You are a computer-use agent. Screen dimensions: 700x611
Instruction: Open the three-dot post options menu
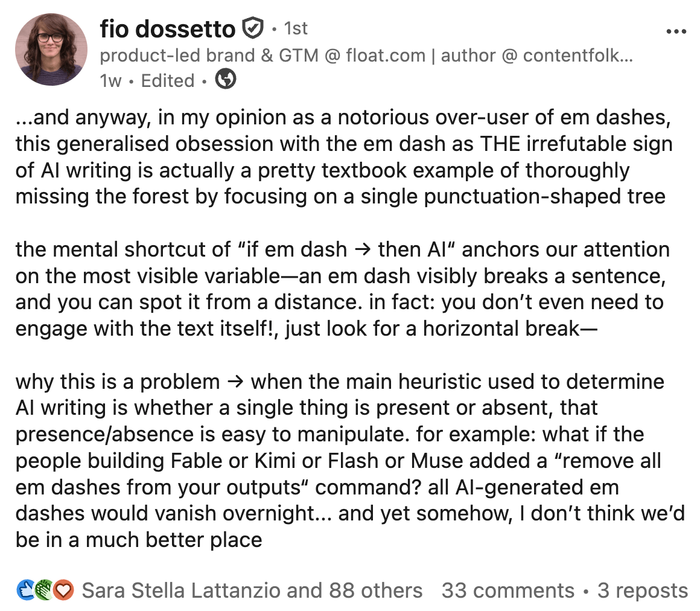click(x=676, y=31)
